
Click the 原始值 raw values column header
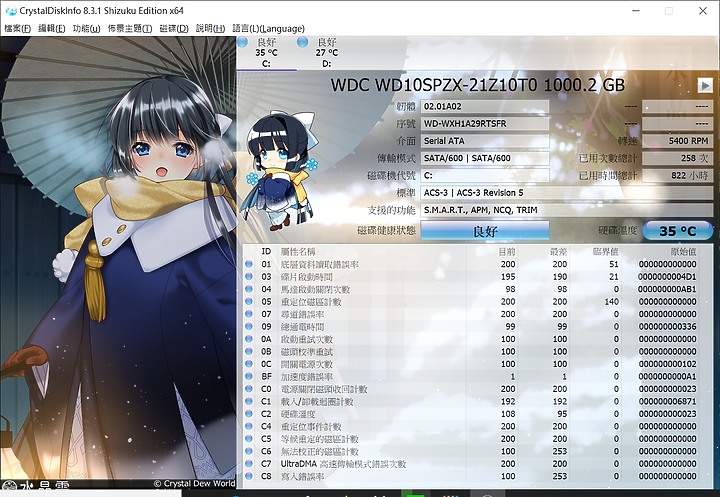(683, 252)
